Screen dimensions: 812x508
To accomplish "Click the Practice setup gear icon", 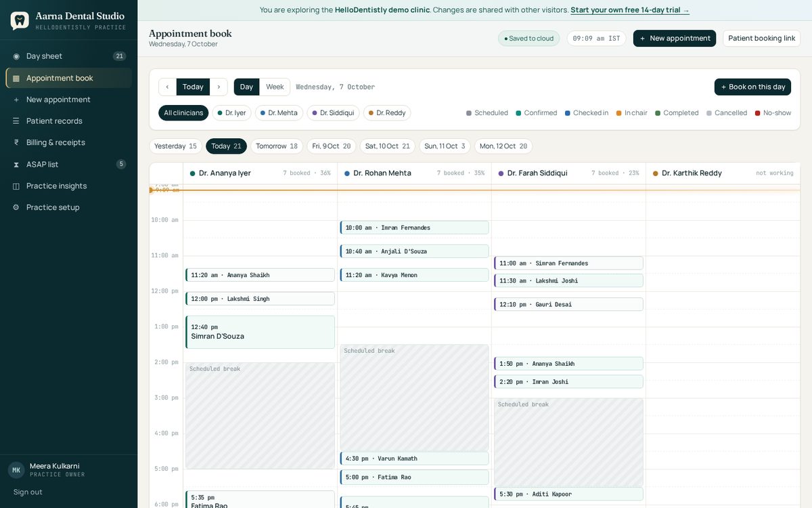I will [16, 207].
